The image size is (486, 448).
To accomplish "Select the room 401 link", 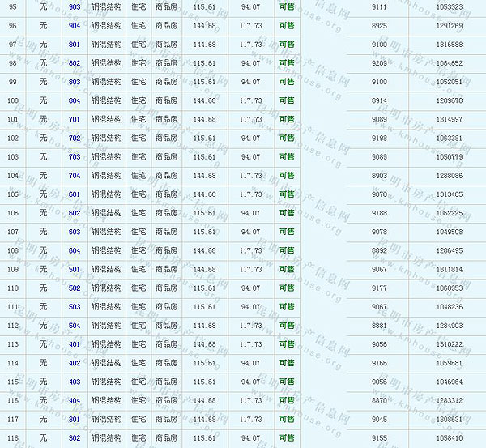I will [x=75, y=344].
